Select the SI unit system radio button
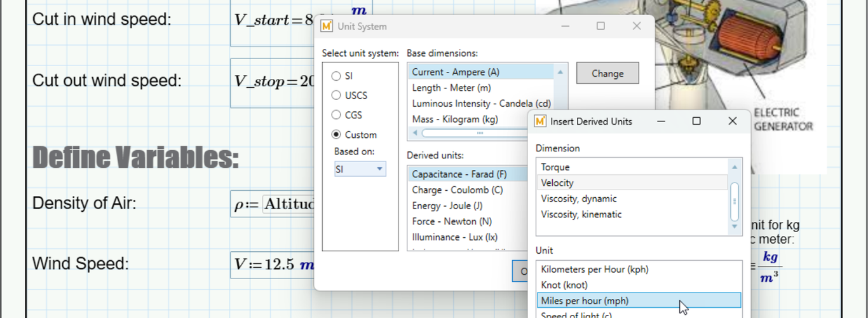The width and height of the screenshot is (868, 318). [x=336, y=76]
